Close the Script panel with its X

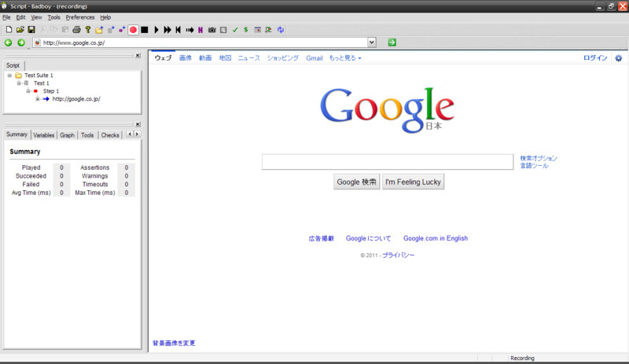pyautogui.click(x=138, y=55)
